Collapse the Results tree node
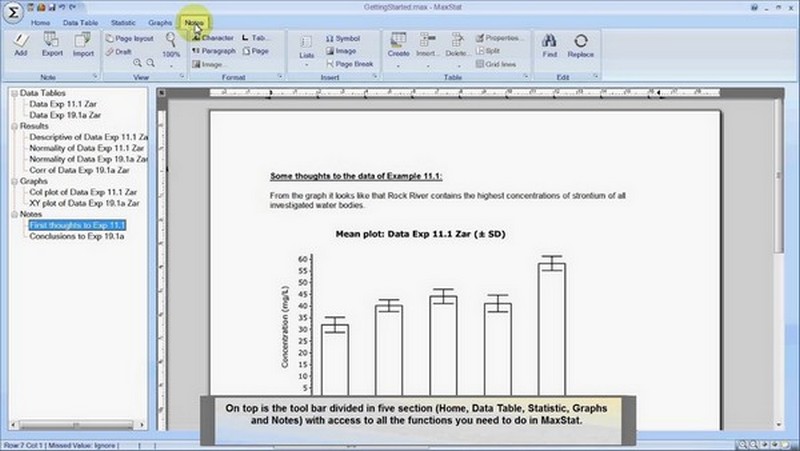 coord(14,126)
